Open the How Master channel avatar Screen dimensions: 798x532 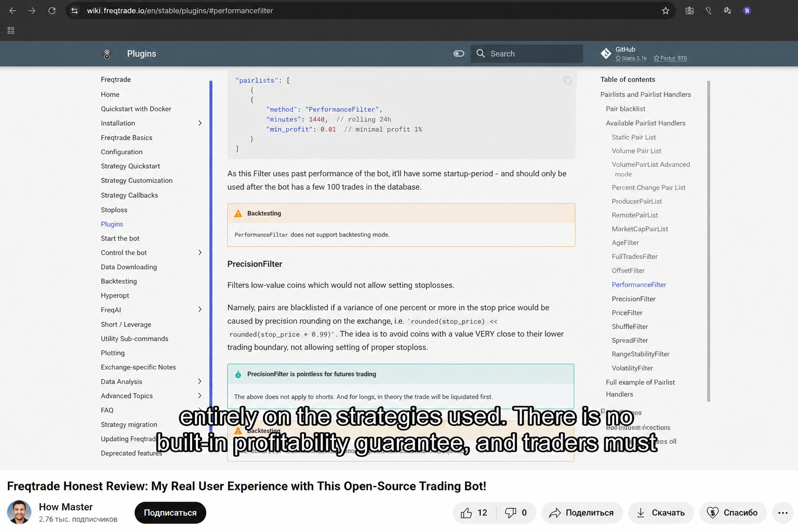(x=19, y=512)
